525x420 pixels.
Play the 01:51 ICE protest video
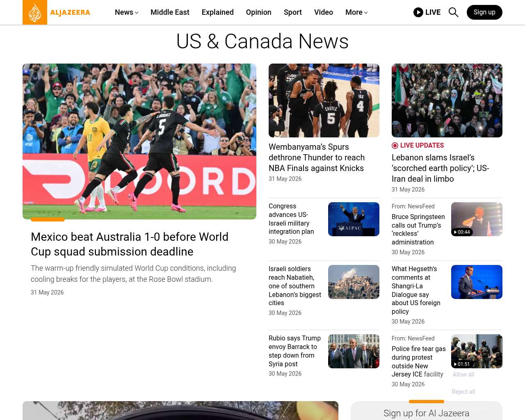[477, 351]
